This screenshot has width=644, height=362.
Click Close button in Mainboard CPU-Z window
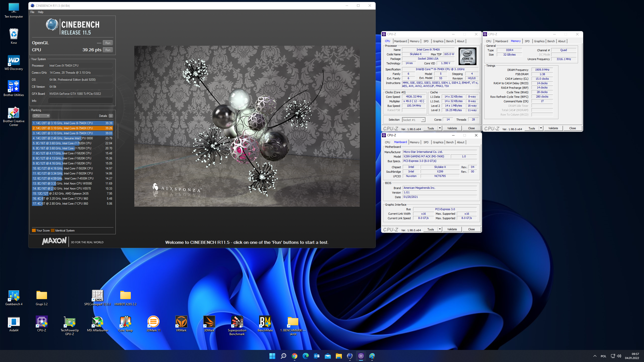click(x=471, y=230)
